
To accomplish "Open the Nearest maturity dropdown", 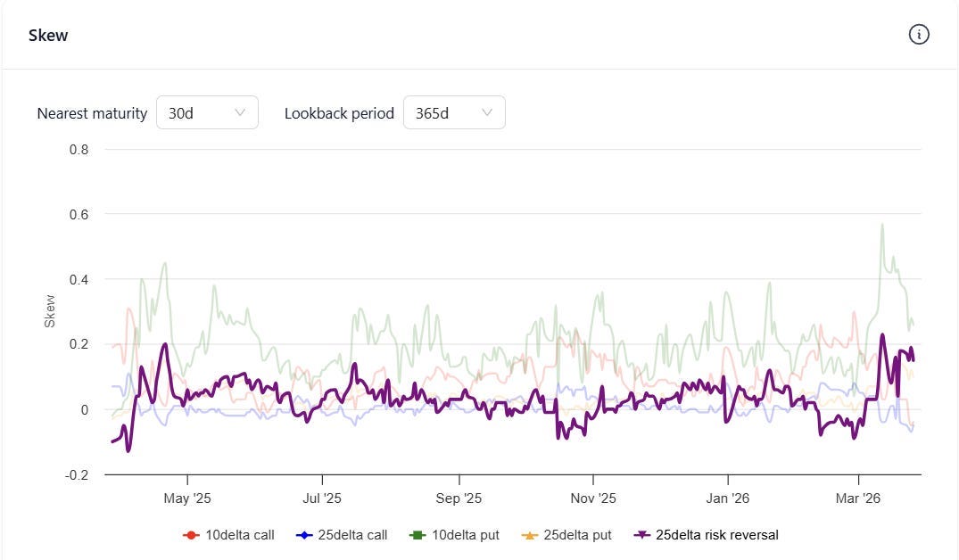I will coord(207,113).
